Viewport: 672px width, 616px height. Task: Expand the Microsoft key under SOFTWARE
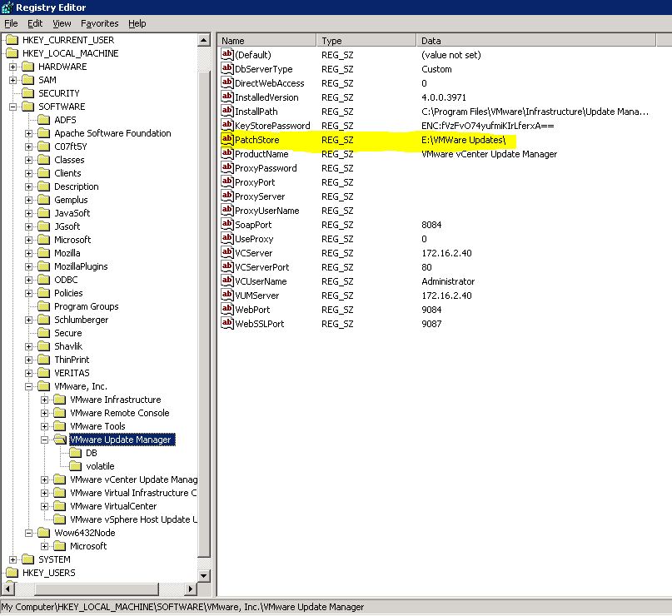28,240
